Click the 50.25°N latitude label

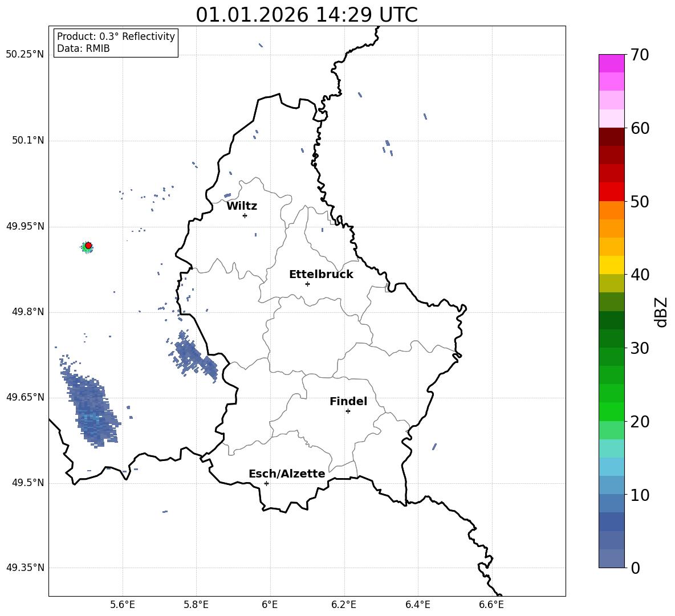(x=25, y=55)
